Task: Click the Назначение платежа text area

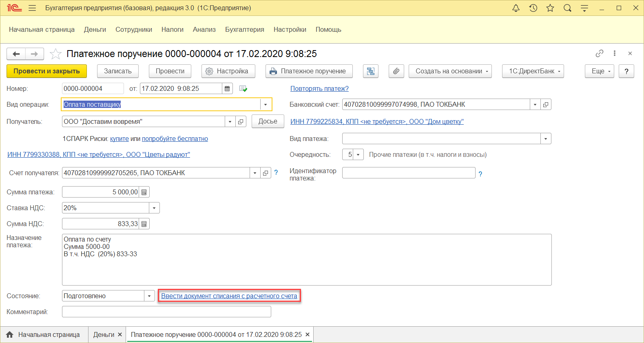Action: click(x=307, y=259)
